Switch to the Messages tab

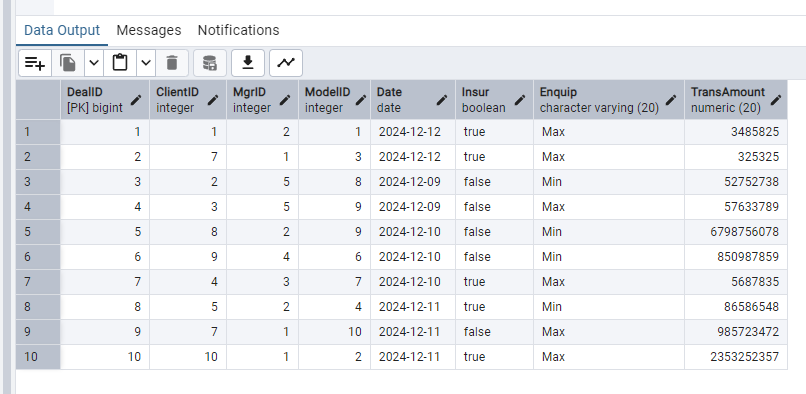[x=149, y=30]
